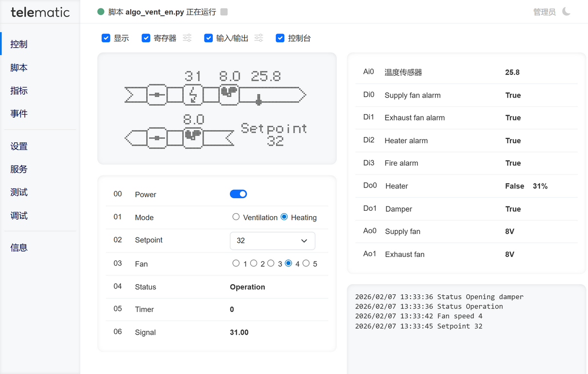The width and height of the screenshot is (588, 374).
Task: Uncheck the 控制台 checkbox
Action: 280,38
